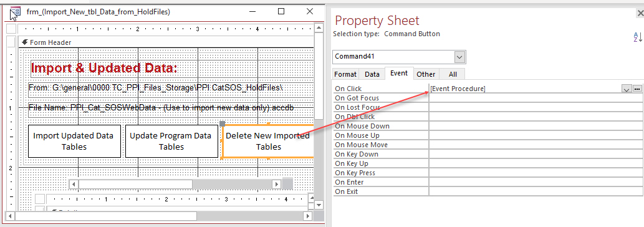The width and height of the screenshot is (644, 227).
Task: Click the bottom horizontal scrollbar left arrow
Action: click(9, 216)
